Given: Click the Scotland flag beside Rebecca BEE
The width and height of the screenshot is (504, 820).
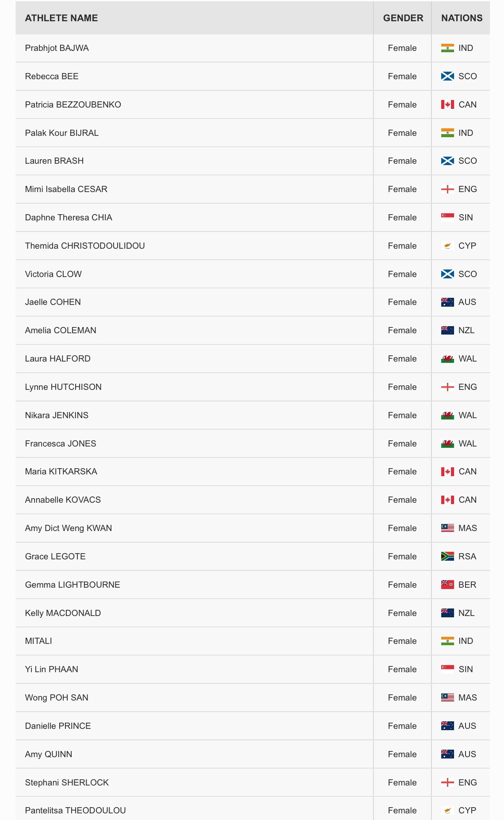Looking at the screenshot, I should (447, 76).
